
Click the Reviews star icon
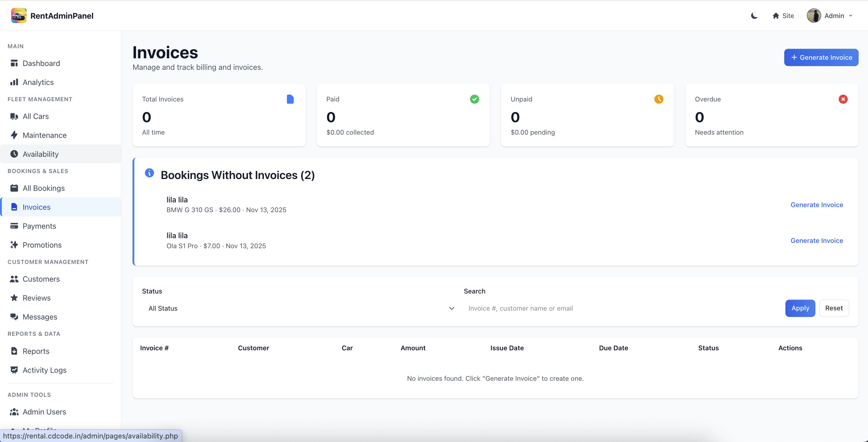point(14,298)
